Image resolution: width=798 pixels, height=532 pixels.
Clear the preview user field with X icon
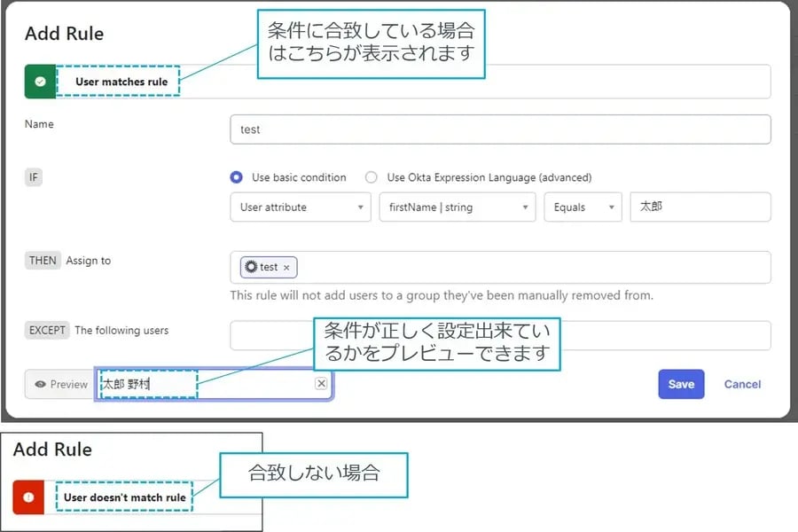(x=321, y=384)
